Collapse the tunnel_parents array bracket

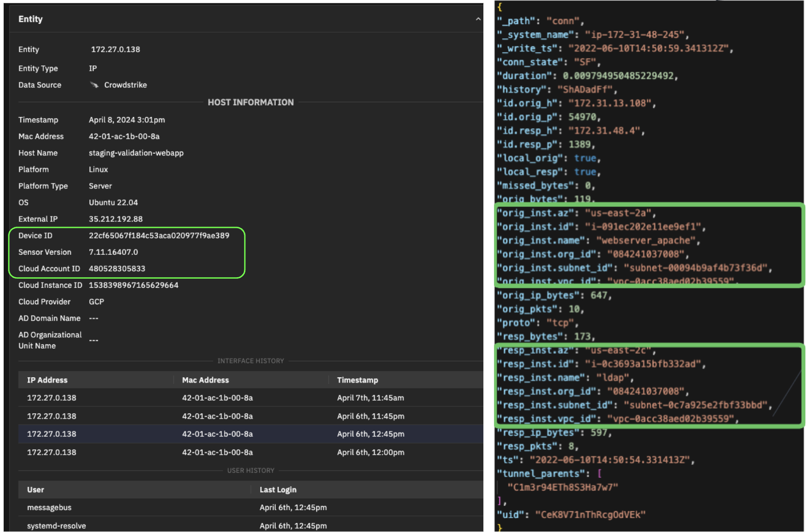tap(600, 473)
